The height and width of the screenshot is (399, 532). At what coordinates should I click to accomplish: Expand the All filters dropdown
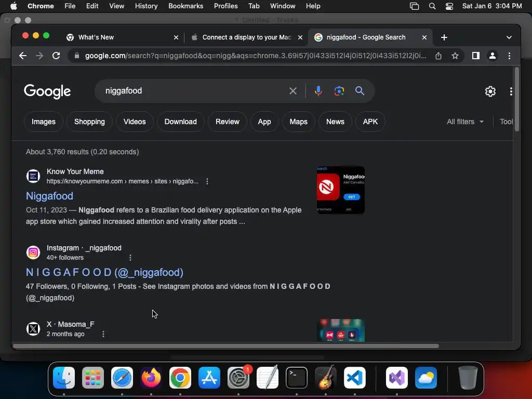tap(465, 122)
